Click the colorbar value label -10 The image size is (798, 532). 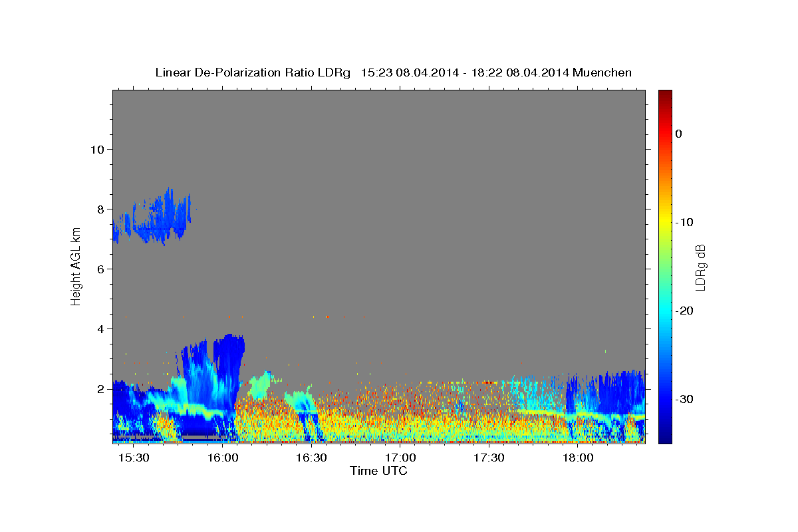tap(685, 222)
